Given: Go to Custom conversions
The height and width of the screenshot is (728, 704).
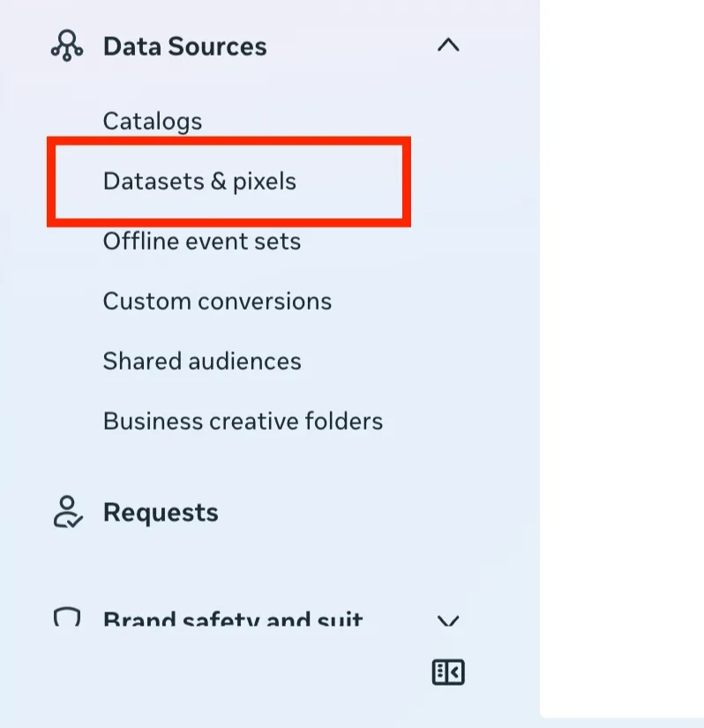Looking at the screenshot, I should 217,301.
